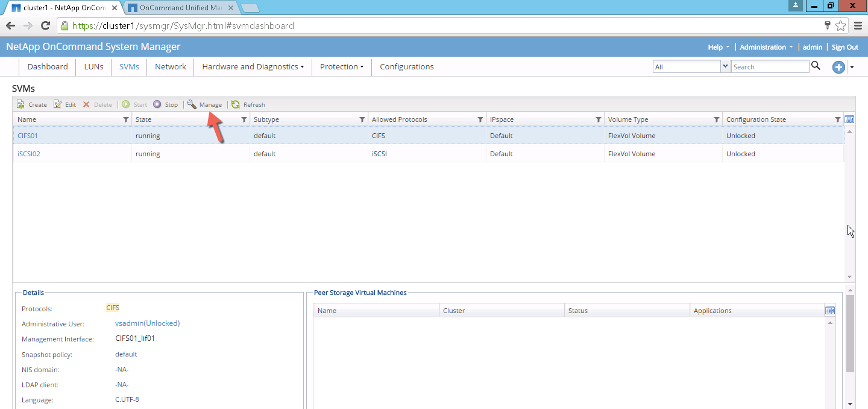Viewport: 868px width, 409px height.
Task: Open the Network tab
Action: tap(171, 67)
